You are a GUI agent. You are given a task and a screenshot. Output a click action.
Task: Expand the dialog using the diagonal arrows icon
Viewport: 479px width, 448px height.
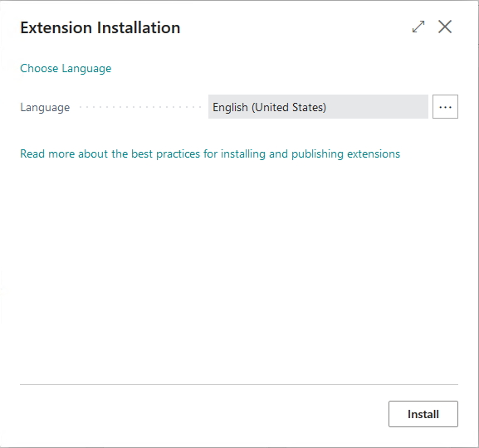click(418, 27)
